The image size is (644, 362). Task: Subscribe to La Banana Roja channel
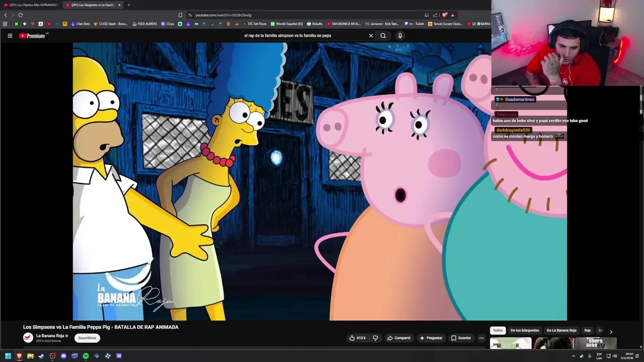coord(87,338)
